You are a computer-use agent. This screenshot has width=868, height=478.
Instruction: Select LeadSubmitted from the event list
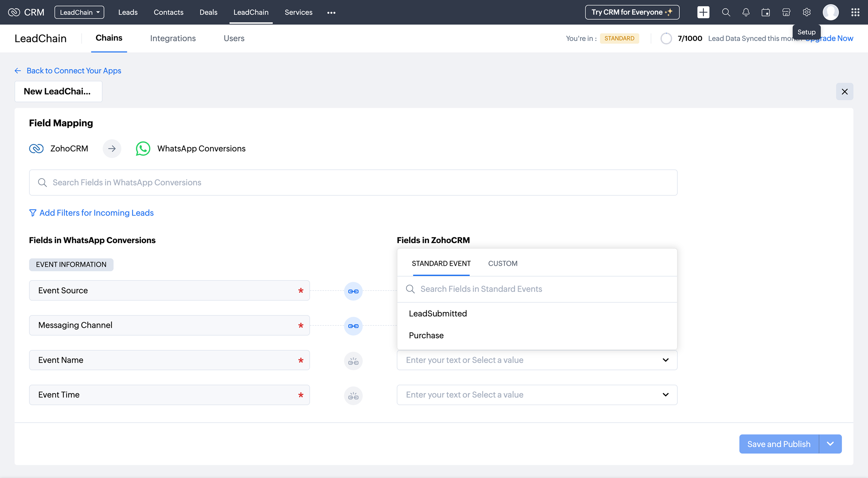[438, 314]
